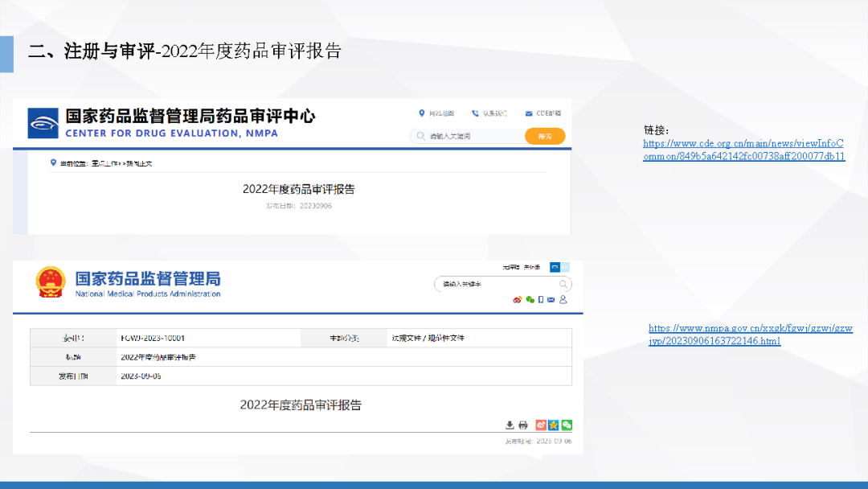868x489 pixels.
Task: Click the CDE mailbox envelope icon
Action: tap(529, 113)
